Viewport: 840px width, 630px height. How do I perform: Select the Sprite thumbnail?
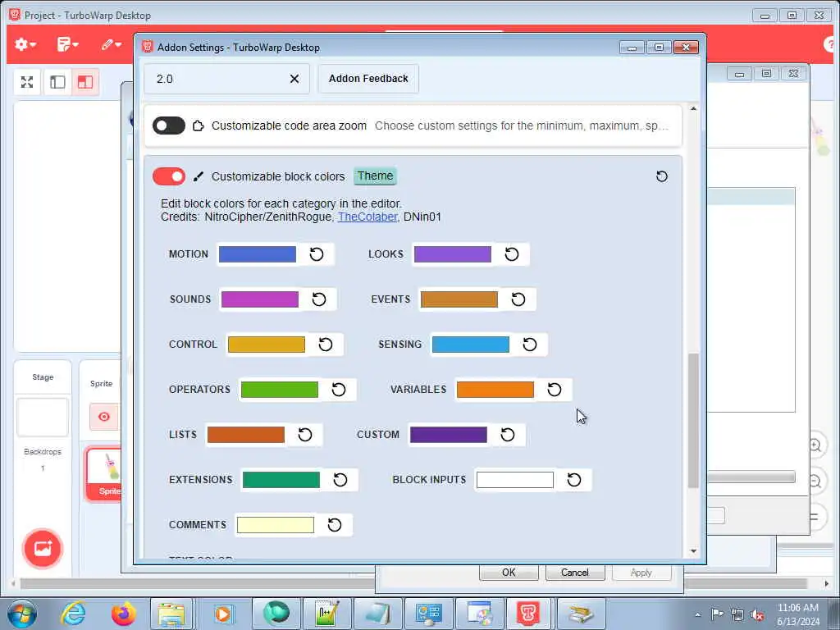pos(104,474)
